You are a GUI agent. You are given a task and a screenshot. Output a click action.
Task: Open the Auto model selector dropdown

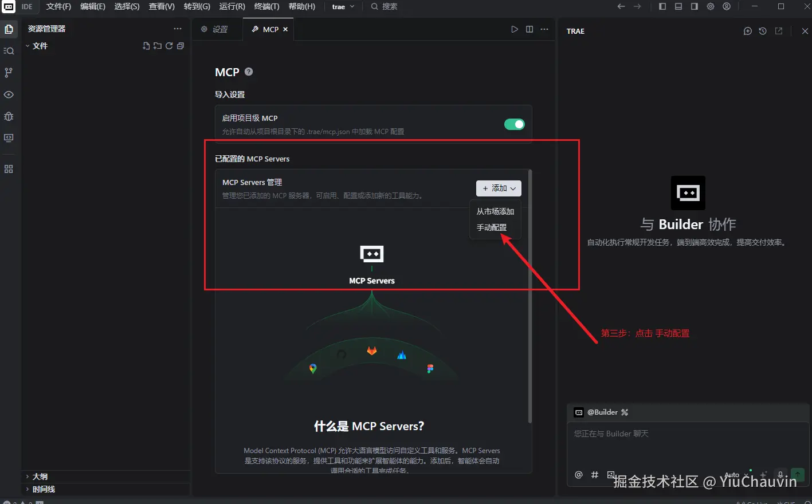tap(736, 475)
